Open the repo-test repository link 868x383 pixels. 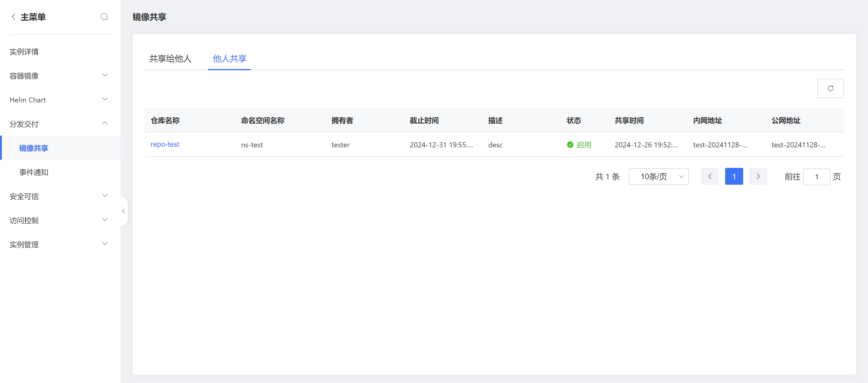pyautogui.click(x=165, y=145)
